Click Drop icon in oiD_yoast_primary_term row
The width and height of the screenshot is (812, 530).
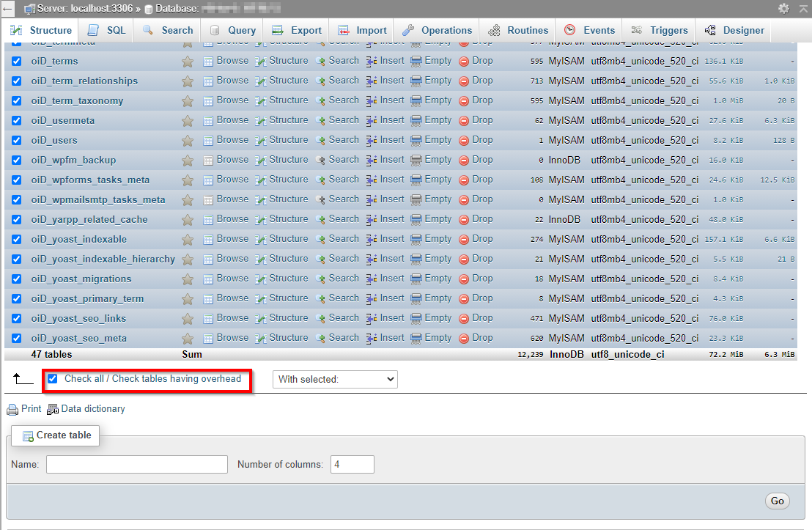464,299
